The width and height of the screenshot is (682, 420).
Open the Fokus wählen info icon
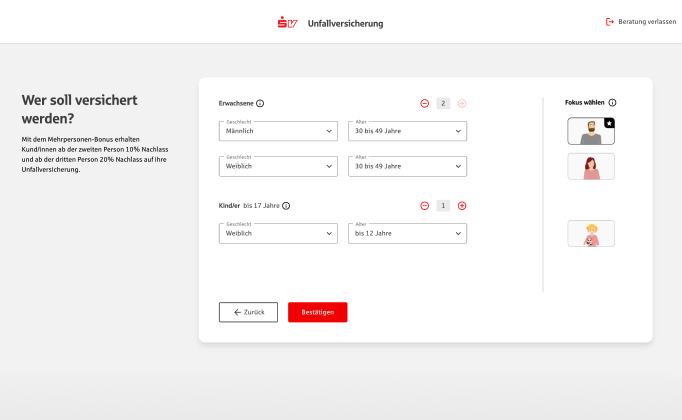click(x=612, y=103)
